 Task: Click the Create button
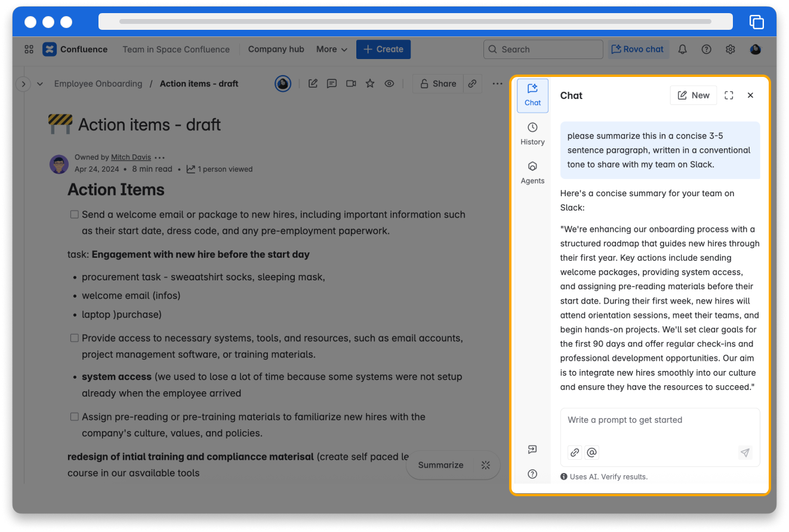[x=383, y=50]
